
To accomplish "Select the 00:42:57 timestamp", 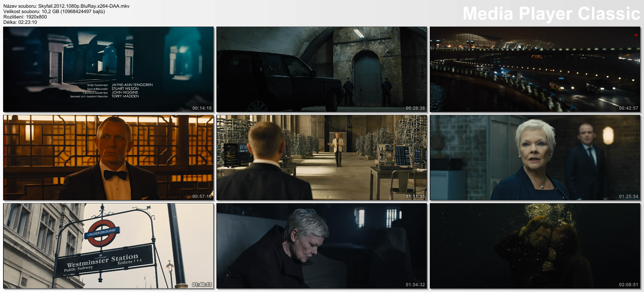I will click(x=629, y=108).
